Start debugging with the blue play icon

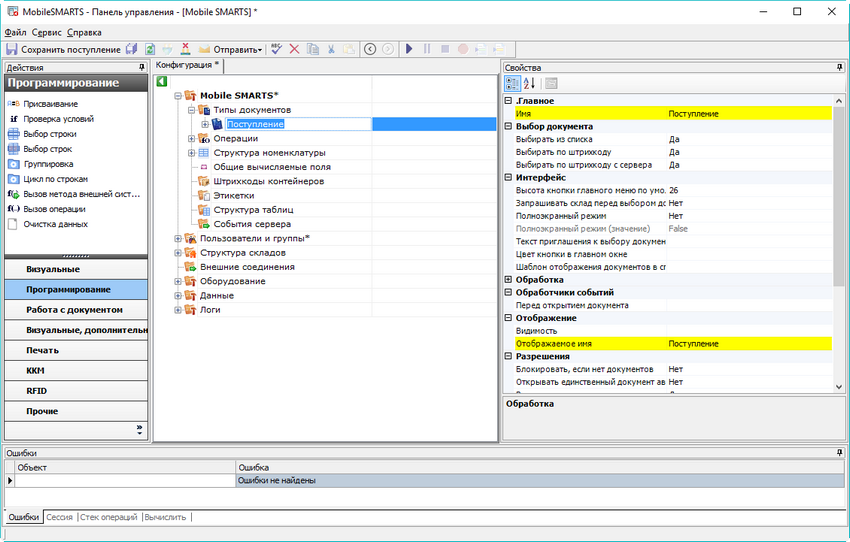click(x=409, y=49)
